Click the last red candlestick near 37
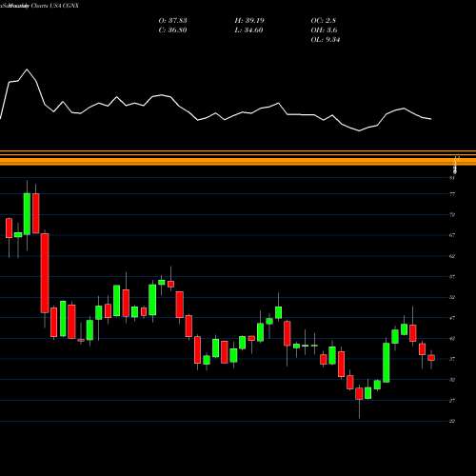The width and height of the screenshot is (476, 476). tap(431, 358)
